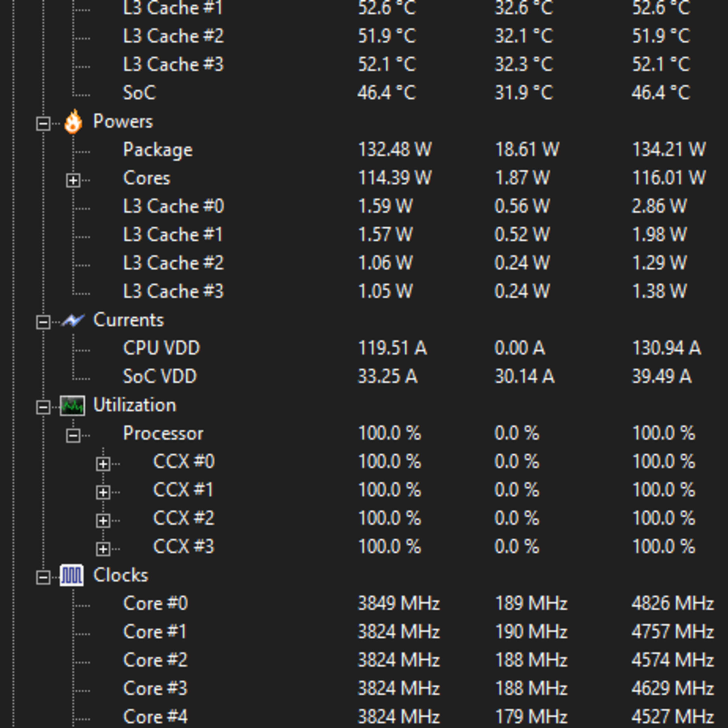728x728 pixels.
Task: Select the Powers tree label
Action: point(123,121)
